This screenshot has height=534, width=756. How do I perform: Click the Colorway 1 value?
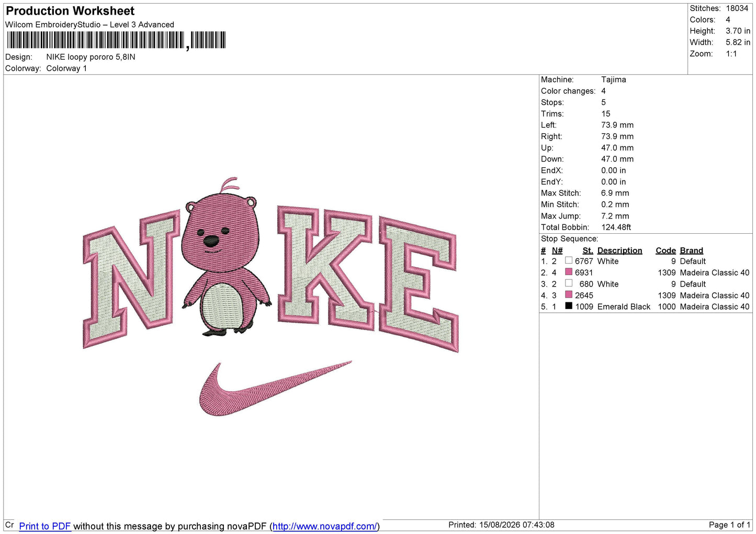pos(66,69)
